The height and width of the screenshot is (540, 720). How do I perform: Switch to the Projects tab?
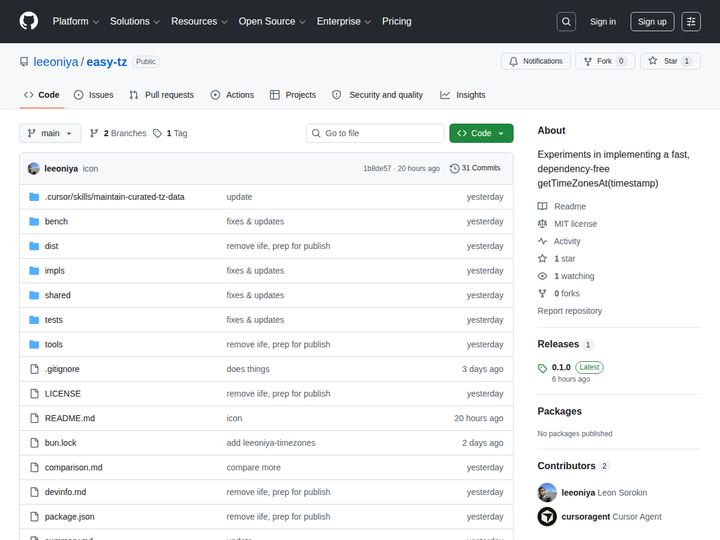(x=293, y=95)
